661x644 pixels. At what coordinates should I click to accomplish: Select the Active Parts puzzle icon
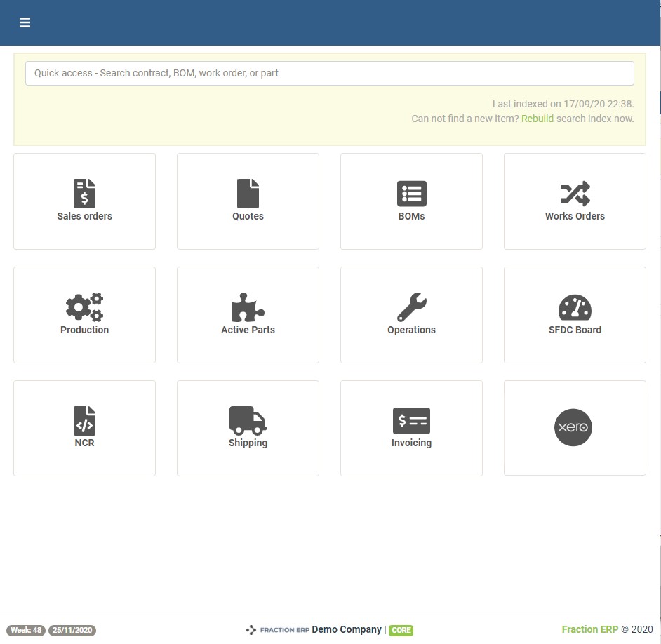[x=248, y=307]
